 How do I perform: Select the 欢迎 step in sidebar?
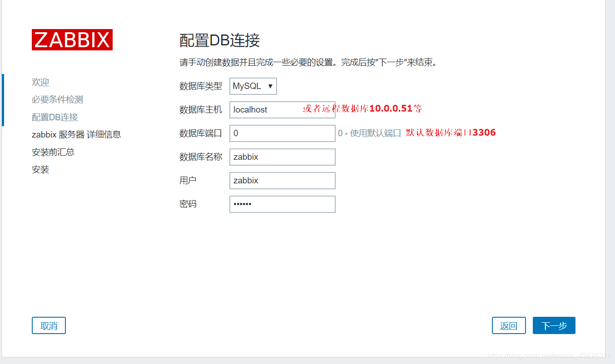40,82
